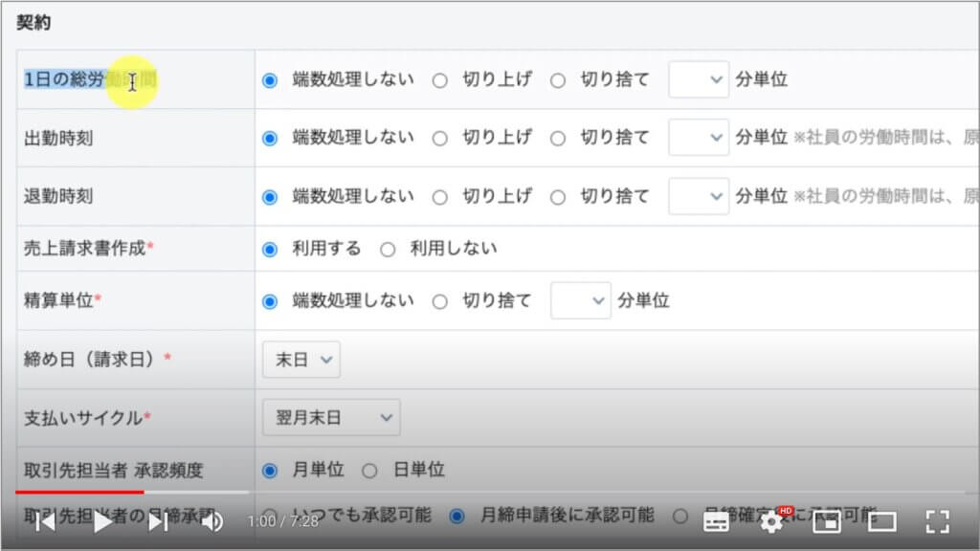Screen dimensions: 980x551
Task: Switch to miniplayer mode
Action: pyautogui.click(x=826, y=521)
